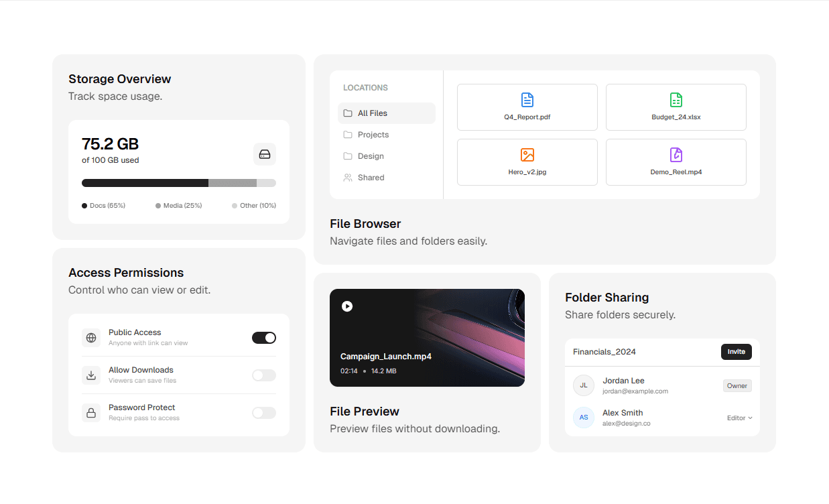Click the globe icon beside Public Access
Image resolution: width=829 pixels, height=504 pixels.
91,337
